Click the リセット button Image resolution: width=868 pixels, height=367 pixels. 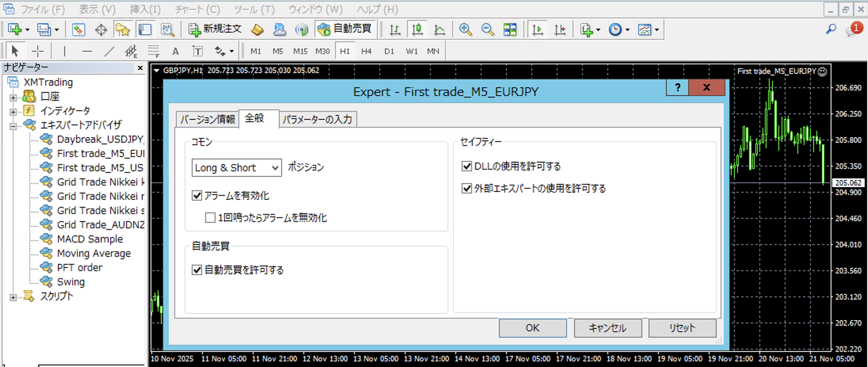[682, 328]
